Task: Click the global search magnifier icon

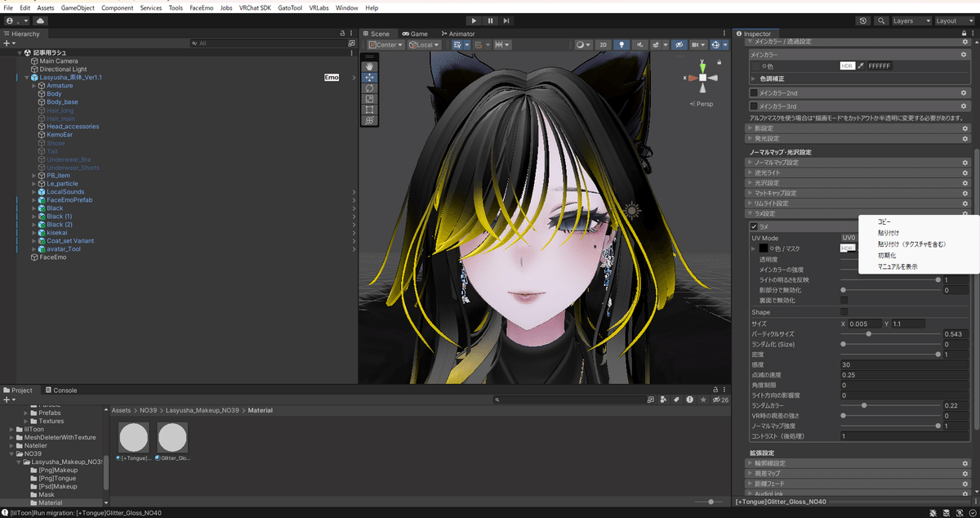Action: click(880, 20)
